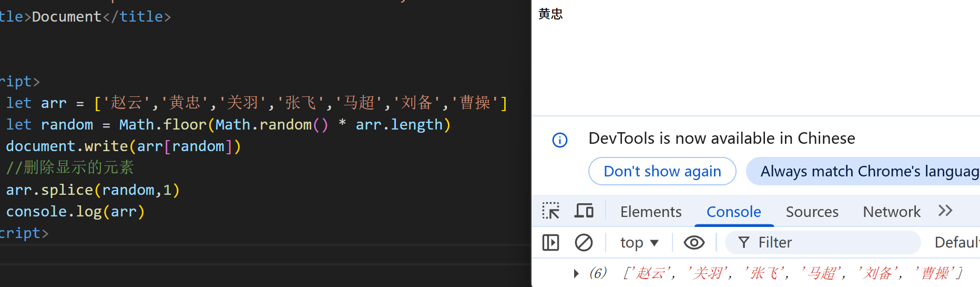Viewport: 980px width, 287px height.
Task: Click '赵云' in the console output
Action: (x=650, y=273)
